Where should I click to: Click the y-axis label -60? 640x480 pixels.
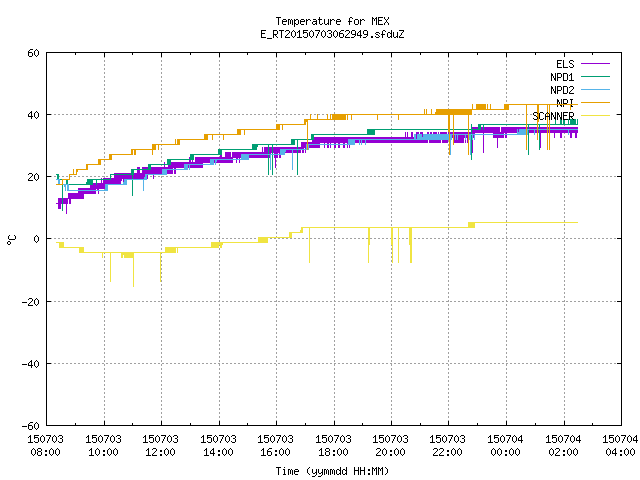coord(31,426)
